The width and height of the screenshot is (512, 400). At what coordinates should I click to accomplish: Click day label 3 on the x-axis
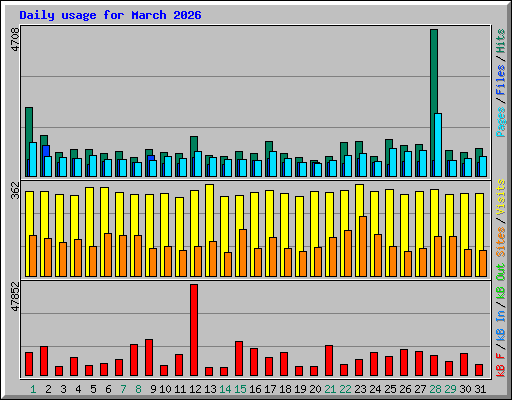coord(63,389)
